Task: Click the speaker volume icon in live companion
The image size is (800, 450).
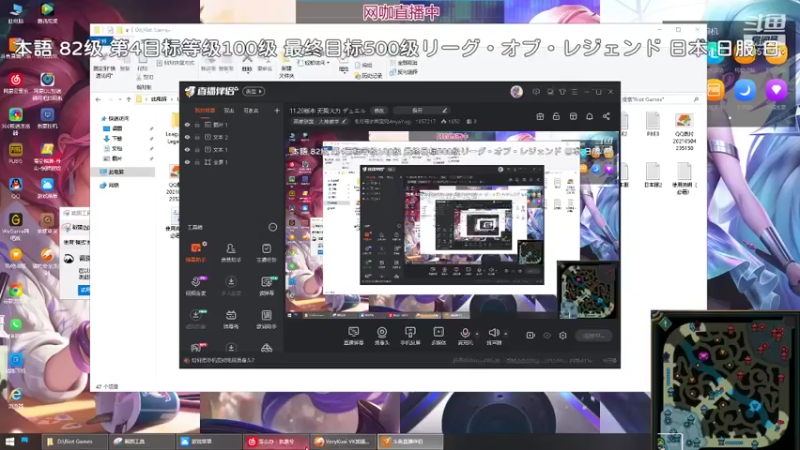Action: (x=493, y=333)
